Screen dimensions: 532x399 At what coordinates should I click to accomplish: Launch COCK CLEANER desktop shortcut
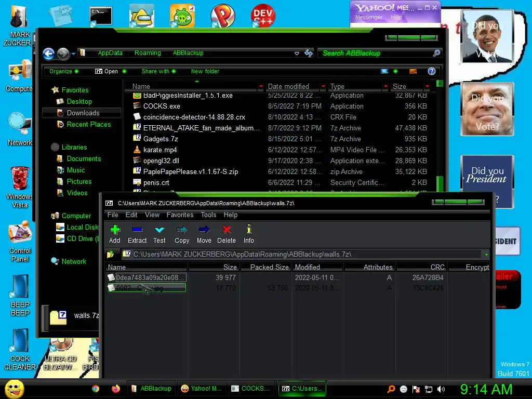pos(20,350)
